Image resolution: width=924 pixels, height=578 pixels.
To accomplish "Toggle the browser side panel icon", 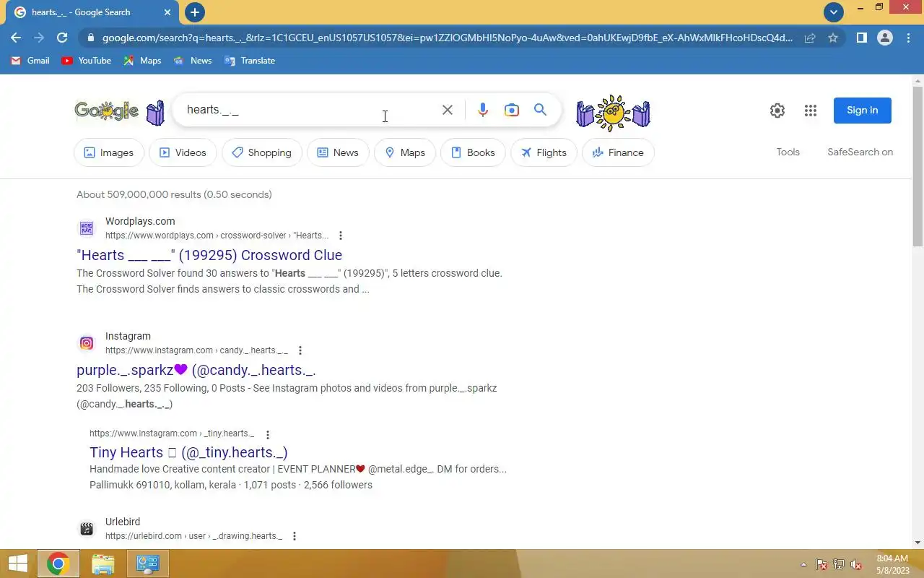I will point(861,38).
